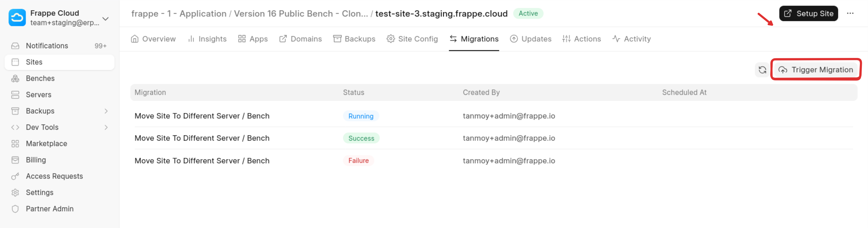The width and height of the screenshot is (868, 228).
Task: Open the migration row with Running status
Action: [x=202, y=116]
